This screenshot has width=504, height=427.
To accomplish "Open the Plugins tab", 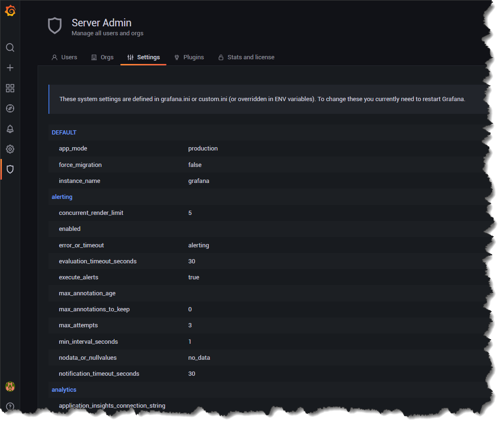I will click(189, 57).
